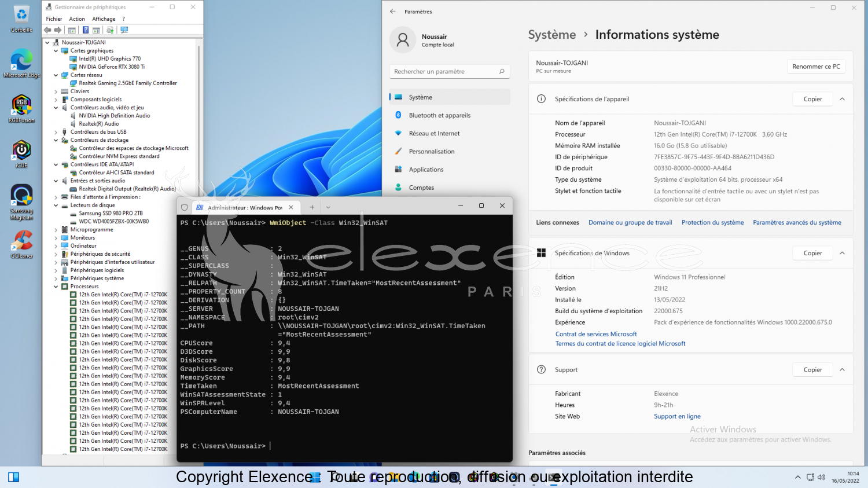Click the volume icon in the system tray
The image size is (868, 488).
[821, 477]
